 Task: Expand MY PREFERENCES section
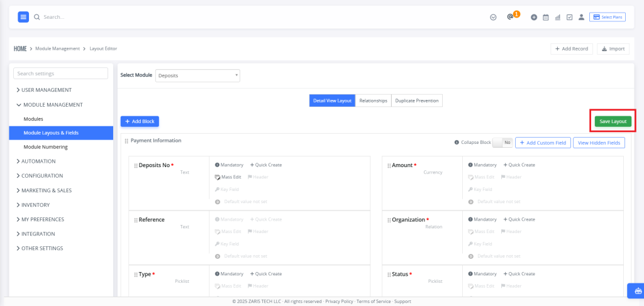click(x=40, y=219)
